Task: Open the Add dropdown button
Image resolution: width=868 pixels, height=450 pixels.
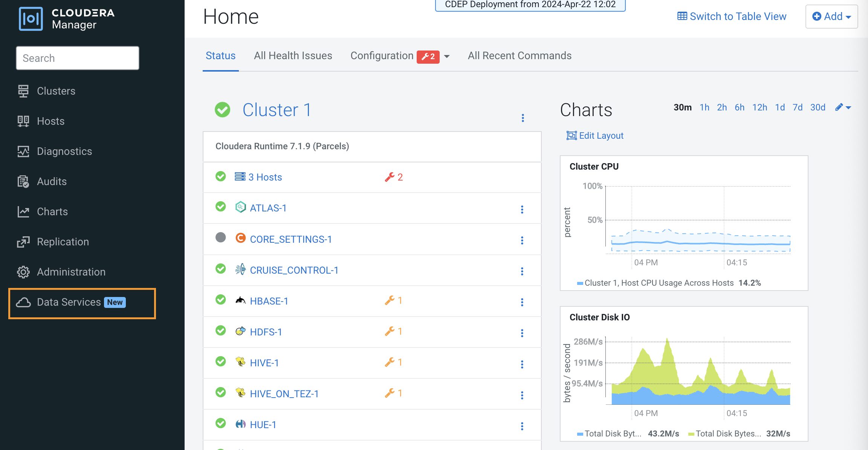Action: click(x=831, y=17)
